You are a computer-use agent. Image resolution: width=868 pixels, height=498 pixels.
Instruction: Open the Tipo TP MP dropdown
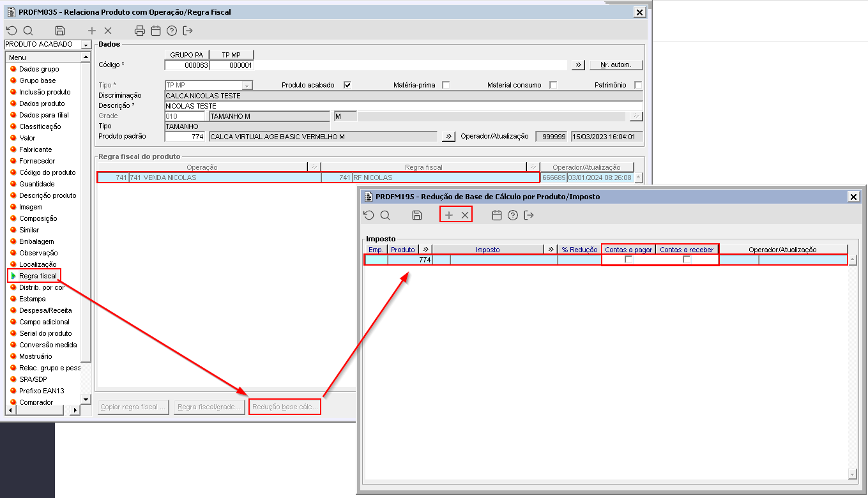click(x=247, y=86)
